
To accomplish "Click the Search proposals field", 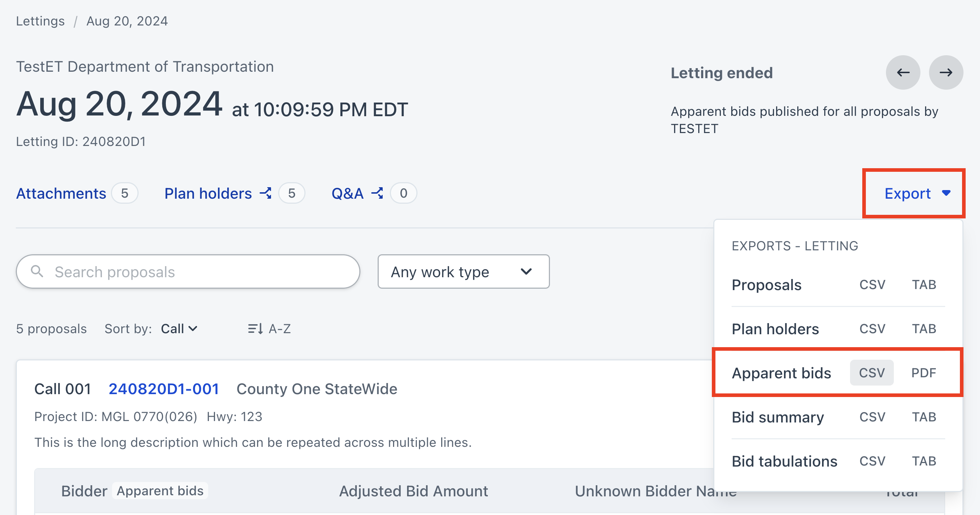I will click(x=198, y=271).
